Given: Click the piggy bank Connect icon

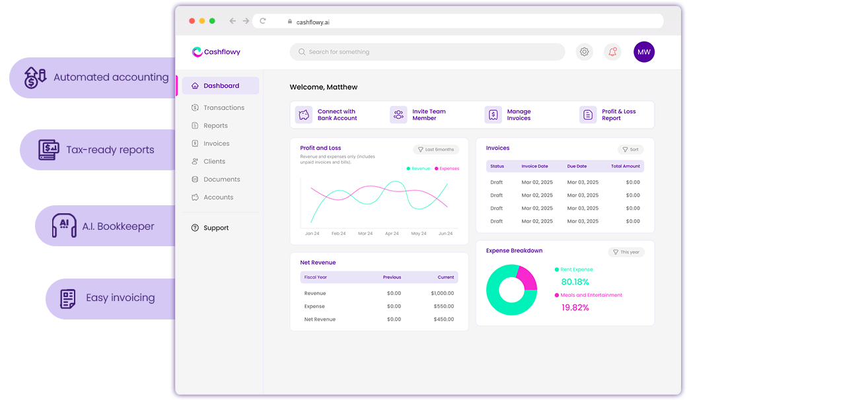Looking at the screenshot, I should click(x=304, y=115).
